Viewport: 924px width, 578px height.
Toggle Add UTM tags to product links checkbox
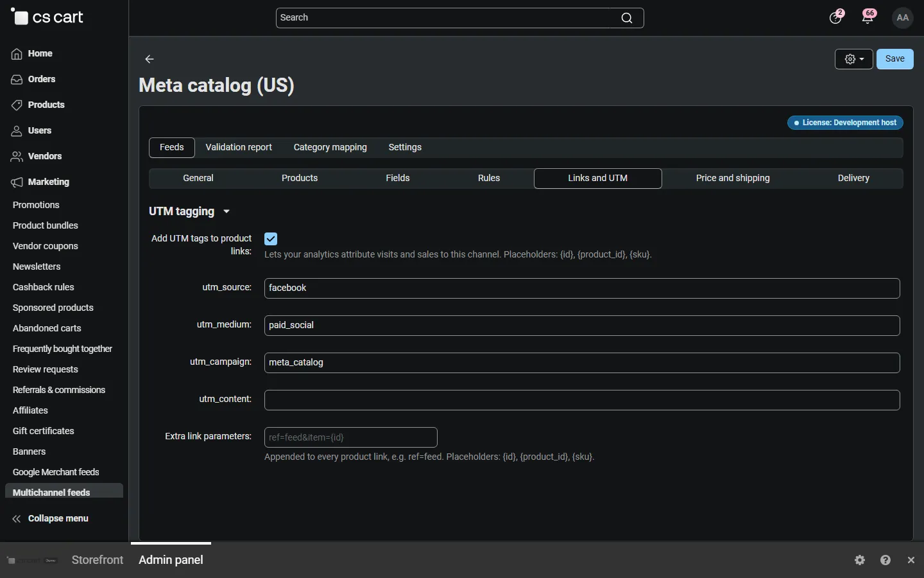click(271, 239)
